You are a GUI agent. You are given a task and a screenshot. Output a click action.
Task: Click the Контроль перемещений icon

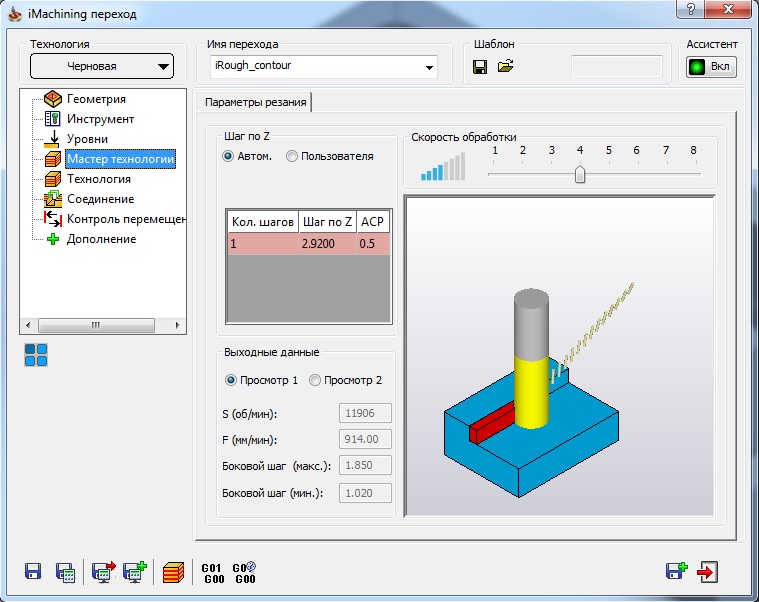pyautogui.click(x=52, y=219)
